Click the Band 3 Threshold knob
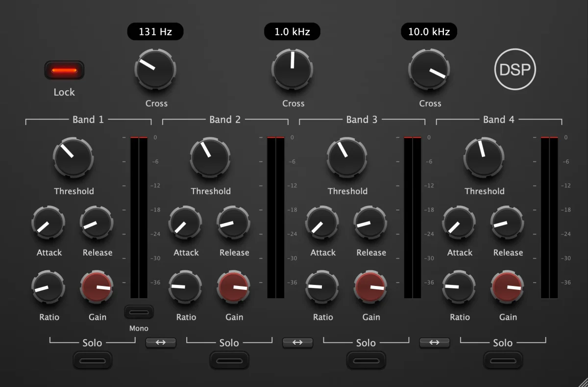This screenshot has height=387, width=588. [347, 158]
